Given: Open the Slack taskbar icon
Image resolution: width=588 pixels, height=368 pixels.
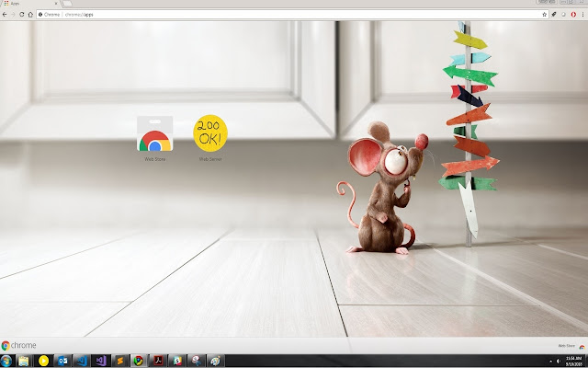Looking at the screenshot, I should (x=177, y=361).
